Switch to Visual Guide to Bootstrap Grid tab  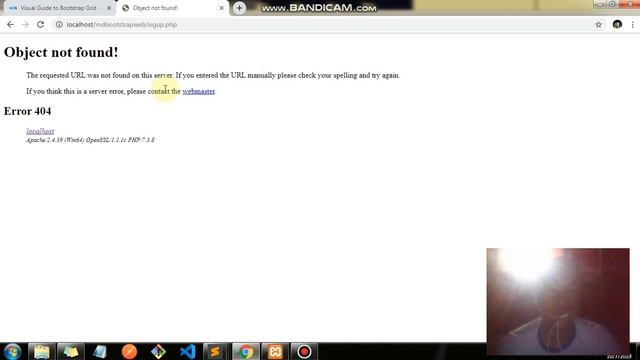(x=58, y=8)
